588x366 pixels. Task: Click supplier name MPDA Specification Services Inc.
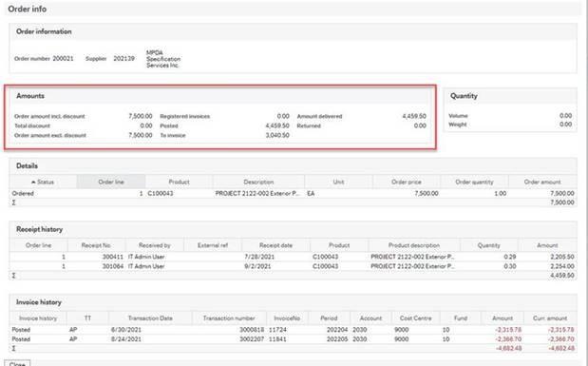click(x=163, y=59)
